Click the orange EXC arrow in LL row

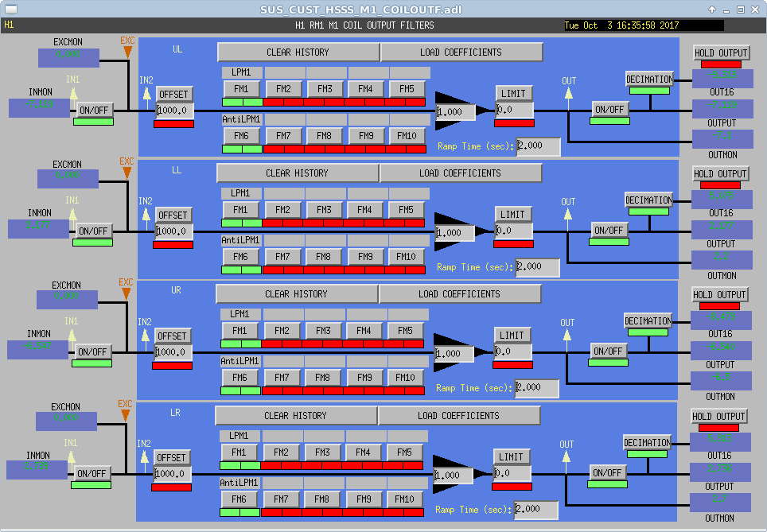click(127, 173)
